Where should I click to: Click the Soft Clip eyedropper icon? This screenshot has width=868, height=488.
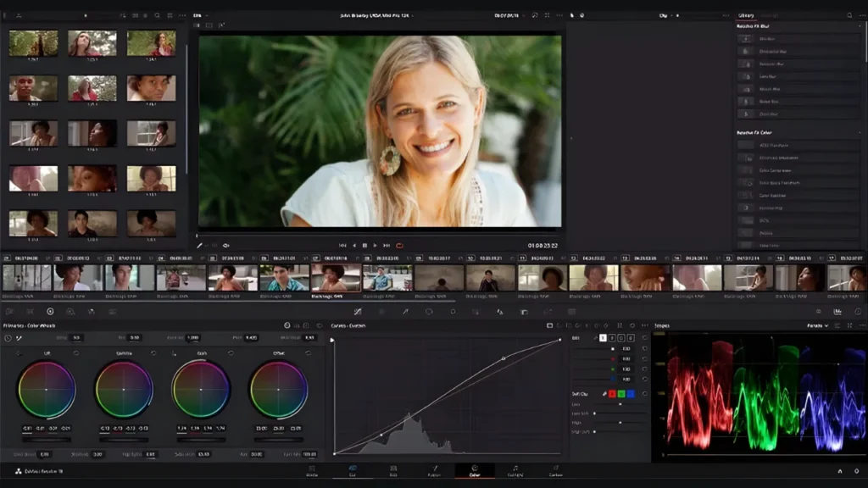click(x=604, y=394)
